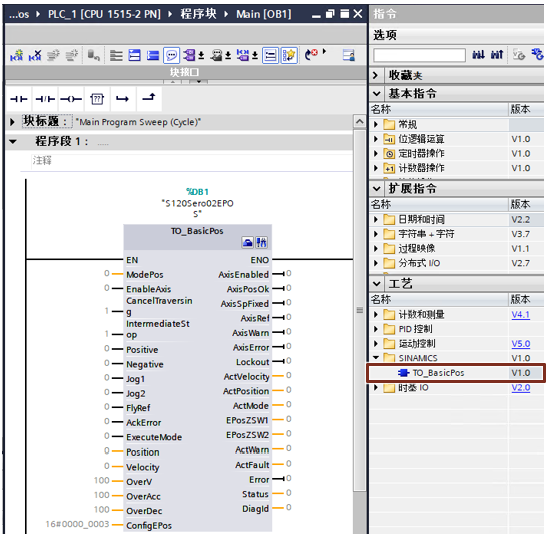Expand the 运动控制 folder
Viewport: 547px width, 543px height.
tap(376, 344)
